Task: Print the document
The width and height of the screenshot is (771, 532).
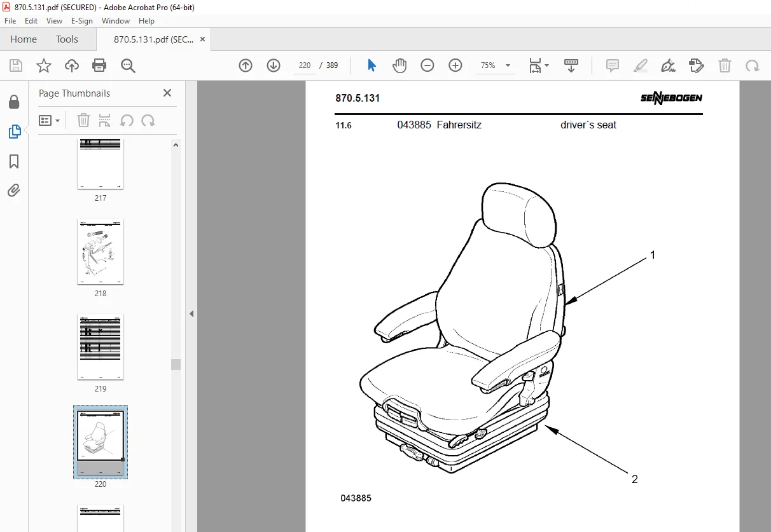Action: pos(99,65)
